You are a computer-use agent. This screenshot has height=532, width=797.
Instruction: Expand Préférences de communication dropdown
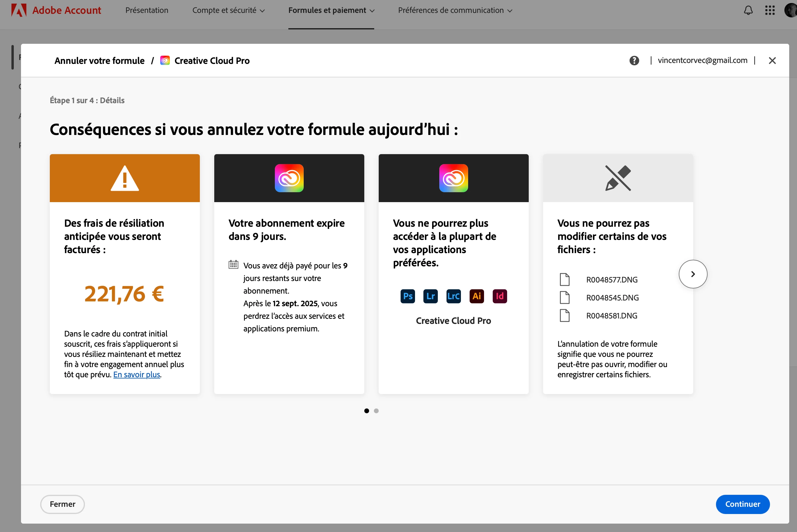pyautogui.click(x=455, y=10)
